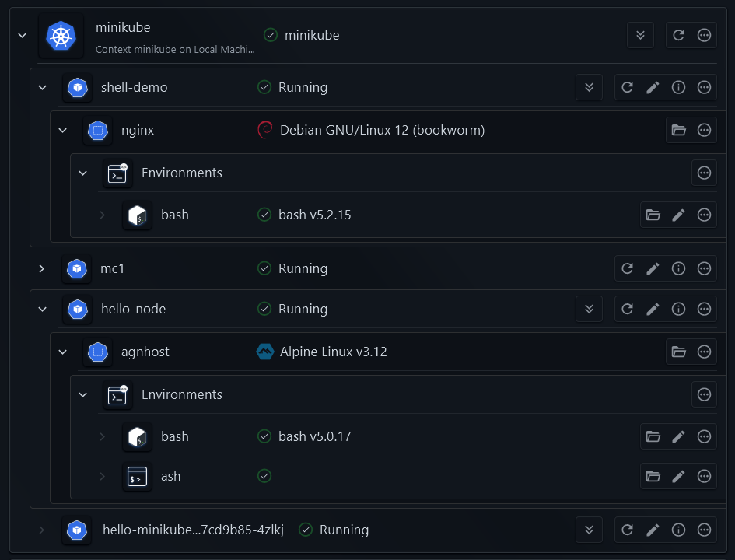Image resolution: width=735 pixels, height=560 pixels.
Task: View info for the mc1 pod
Action: pyautogui.click(x=678, y=268)
